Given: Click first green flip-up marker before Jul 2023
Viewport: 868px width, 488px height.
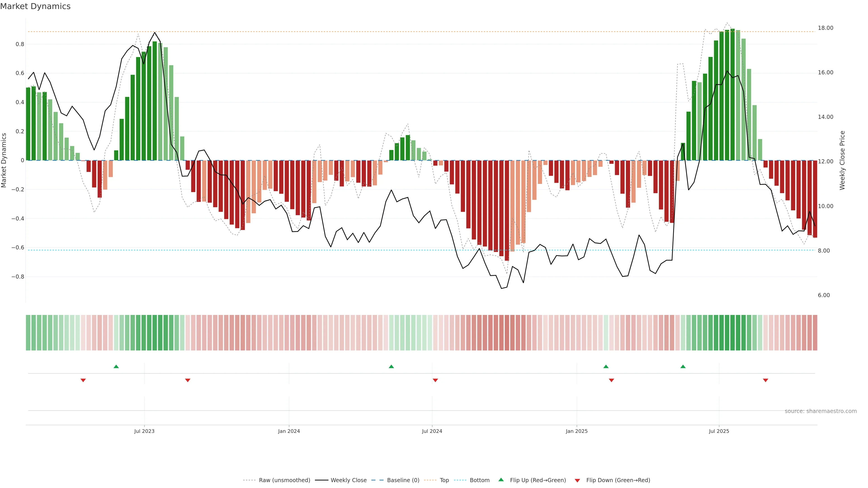Looking at the screenshot, I should point(116,366).
